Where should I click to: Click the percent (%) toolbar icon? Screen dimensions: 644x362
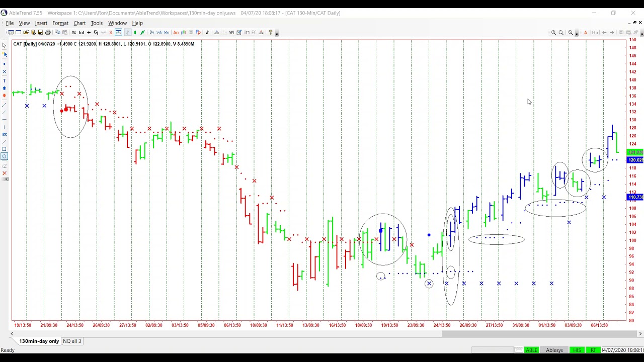click(x=74, y=33)
